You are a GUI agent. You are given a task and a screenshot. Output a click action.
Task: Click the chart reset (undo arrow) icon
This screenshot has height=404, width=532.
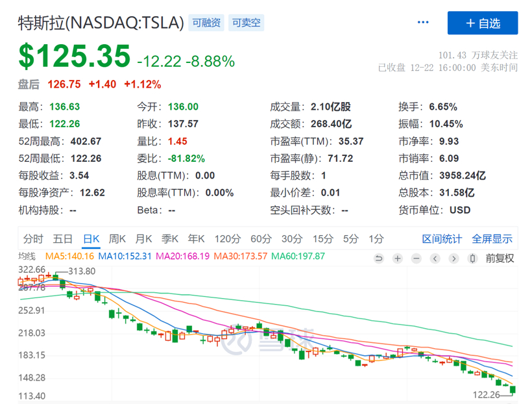(380, 259)
